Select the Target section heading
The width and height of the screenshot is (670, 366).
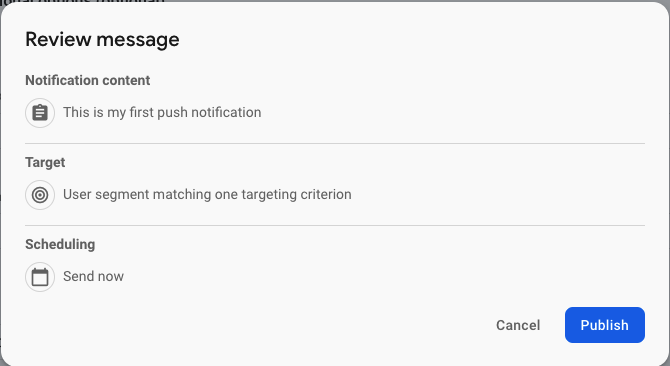click(x=45, y=162)
